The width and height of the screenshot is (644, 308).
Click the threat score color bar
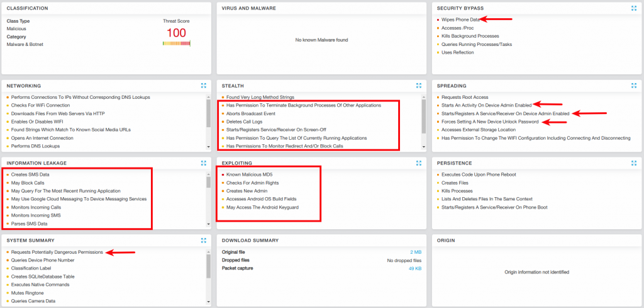[176, 43]
